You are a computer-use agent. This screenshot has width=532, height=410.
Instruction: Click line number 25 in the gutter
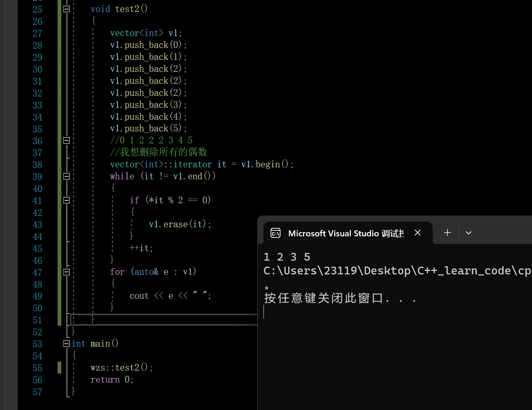pos(37,10)
